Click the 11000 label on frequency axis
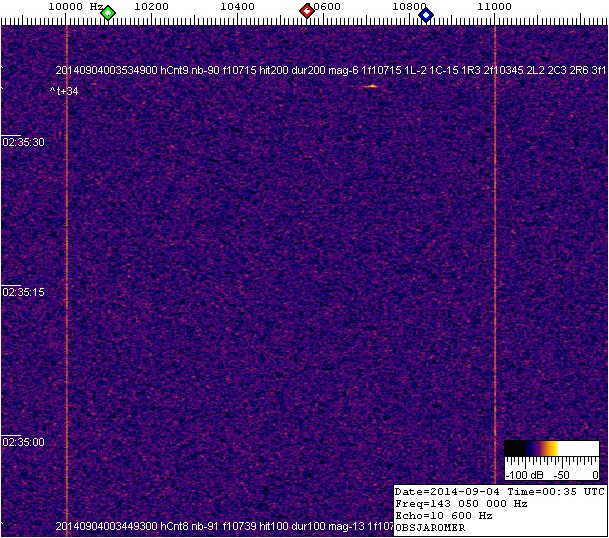The width and height of the screenshot is (609, 538). pos(494,7)
